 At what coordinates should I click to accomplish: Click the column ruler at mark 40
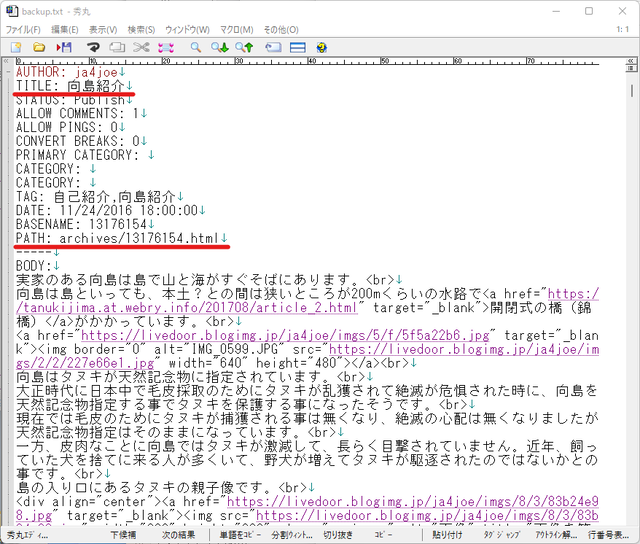tap(312, 61)
